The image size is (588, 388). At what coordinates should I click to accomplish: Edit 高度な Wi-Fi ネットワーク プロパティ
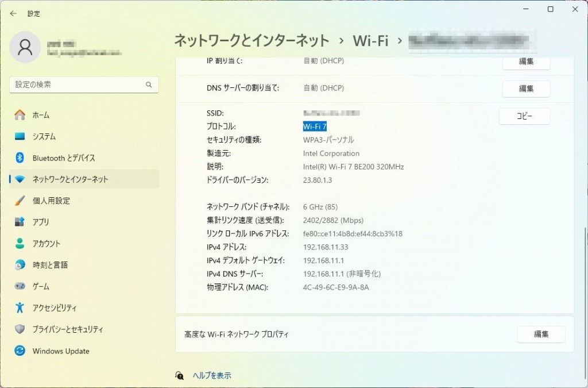541,334
